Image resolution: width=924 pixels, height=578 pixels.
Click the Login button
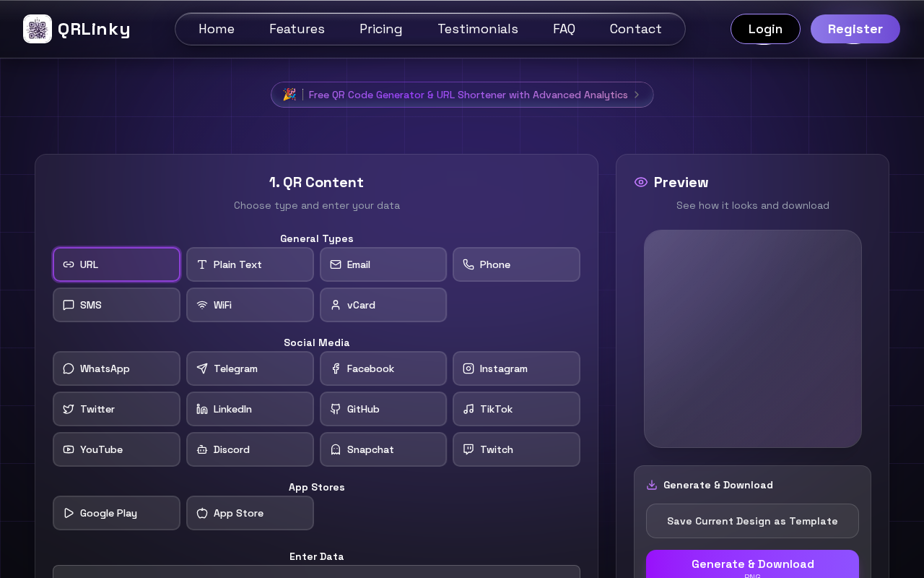(x=765, y=29)
